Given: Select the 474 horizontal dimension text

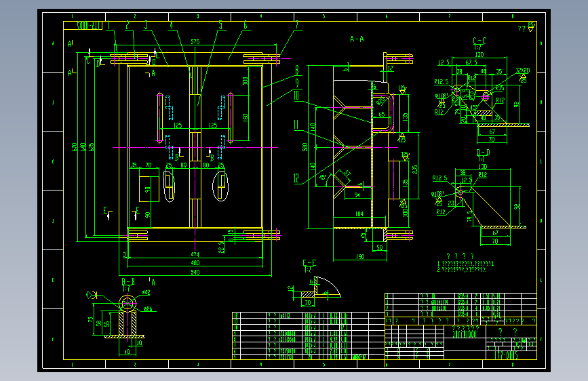Looking at the screenshot, I should [195, 255].
